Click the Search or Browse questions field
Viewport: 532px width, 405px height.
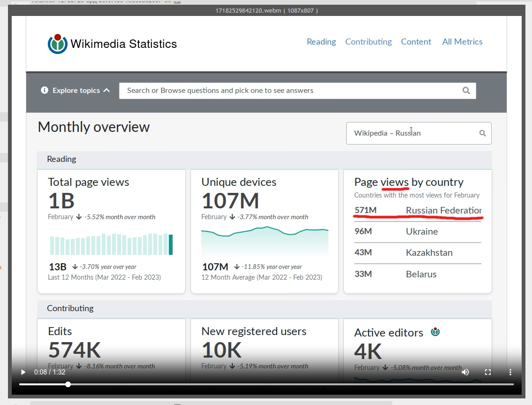click(x=297, y=91)
